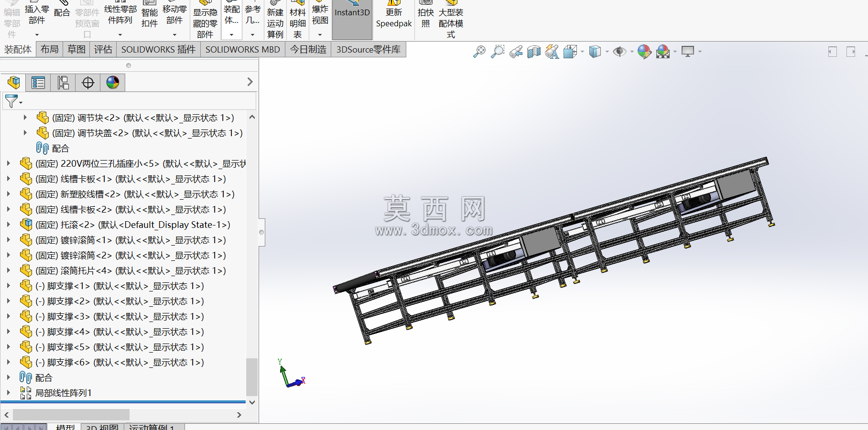Click Section View icon

click(x=534, y=52)
